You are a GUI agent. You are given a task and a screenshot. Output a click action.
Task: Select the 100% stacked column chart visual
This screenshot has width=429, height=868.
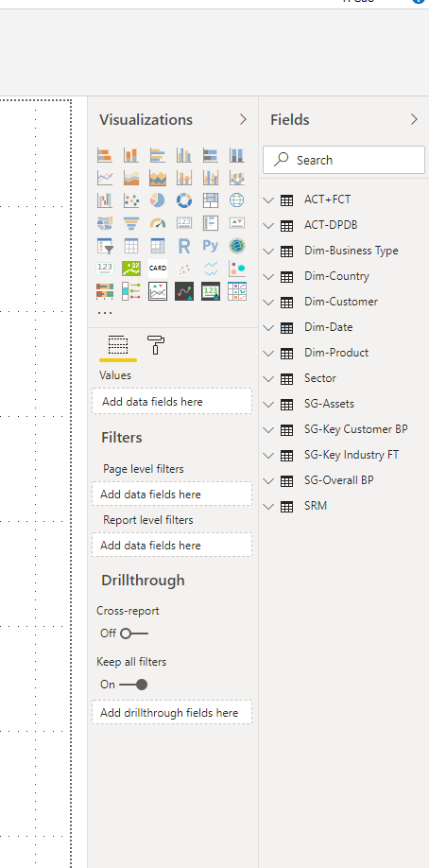click(237, 155)
